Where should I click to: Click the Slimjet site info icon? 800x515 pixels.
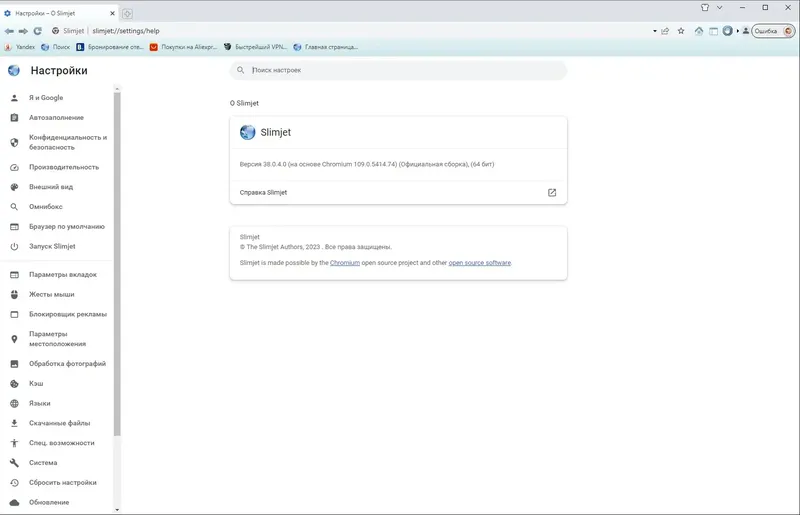tap(56, 31)
